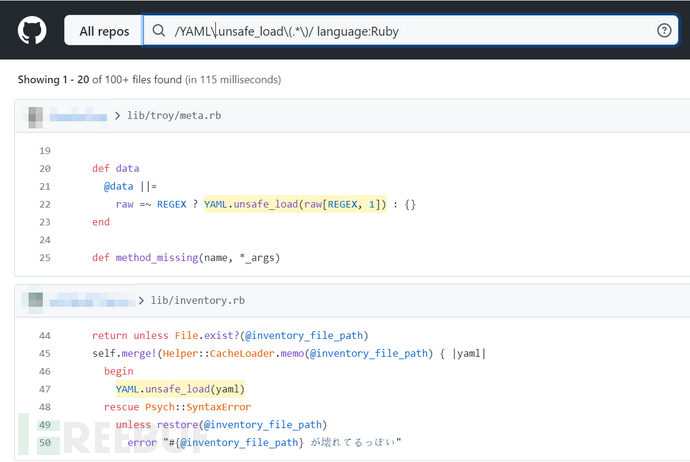Click owner avatar beside lib/inventory.rb

[x=36, y=301]
